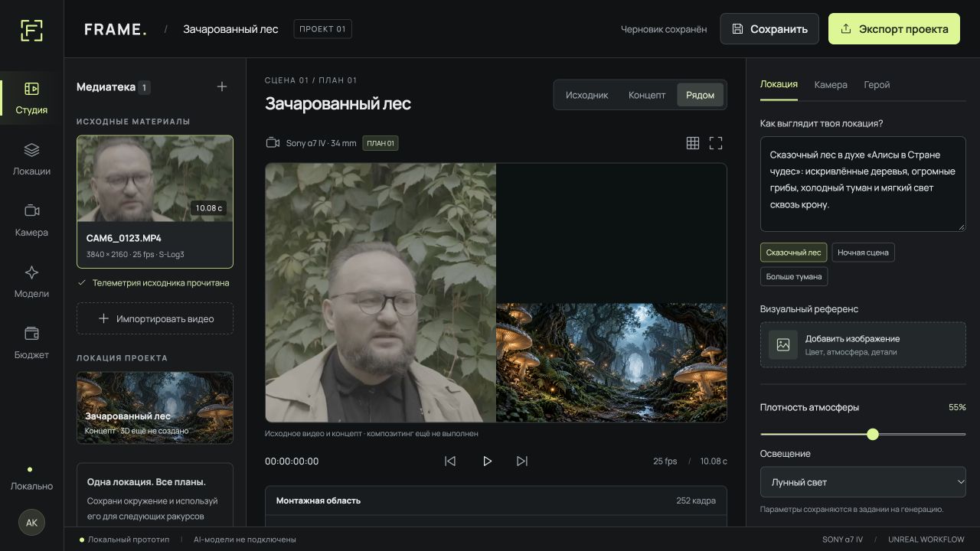Open the Освещение dropdown
The image size is (980, 551).
click(x=863, y=482)
